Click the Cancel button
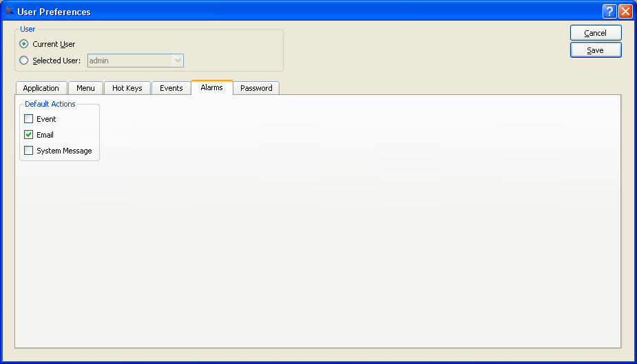637x364 pixels. (x=596, y=33)
